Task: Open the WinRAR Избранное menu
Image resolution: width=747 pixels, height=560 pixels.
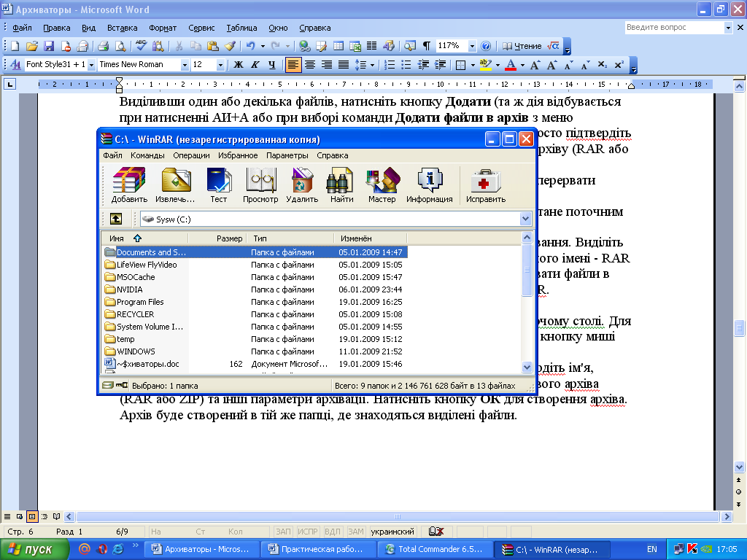Action: [238, 155]
